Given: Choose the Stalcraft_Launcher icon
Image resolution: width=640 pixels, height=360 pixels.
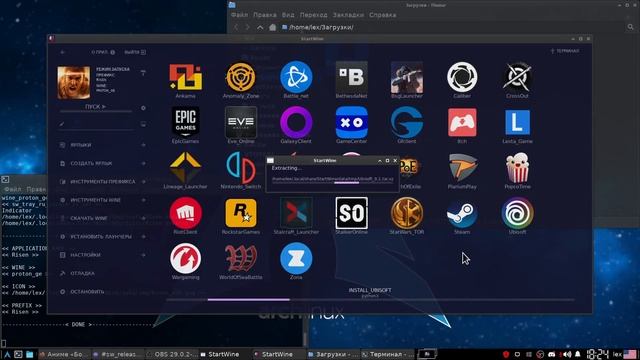Looking at the screenshot, I should [296, 213].
